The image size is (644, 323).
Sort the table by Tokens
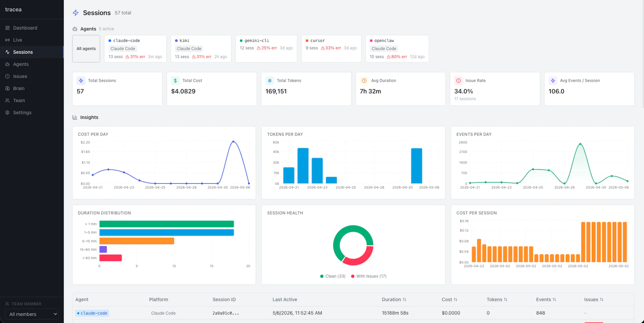point(497,300)
